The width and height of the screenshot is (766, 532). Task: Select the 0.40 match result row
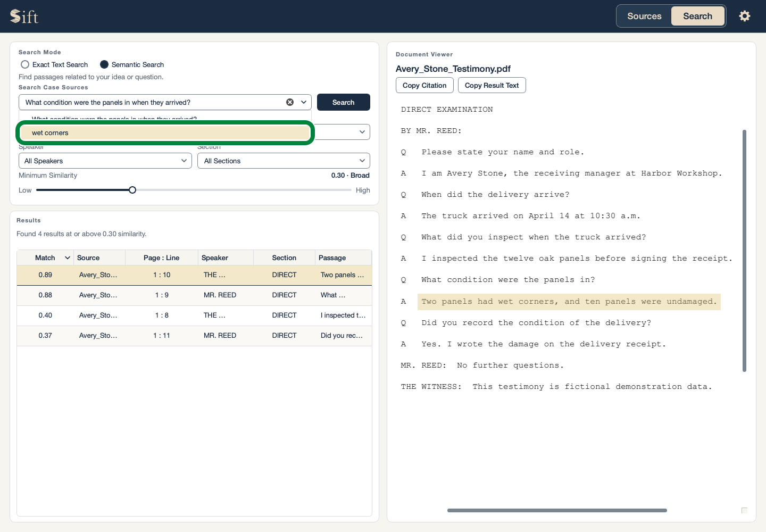pos(194,315)
